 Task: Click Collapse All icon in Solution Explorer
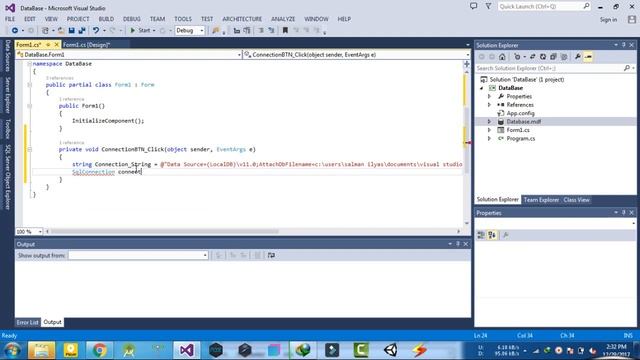point(553,57)
